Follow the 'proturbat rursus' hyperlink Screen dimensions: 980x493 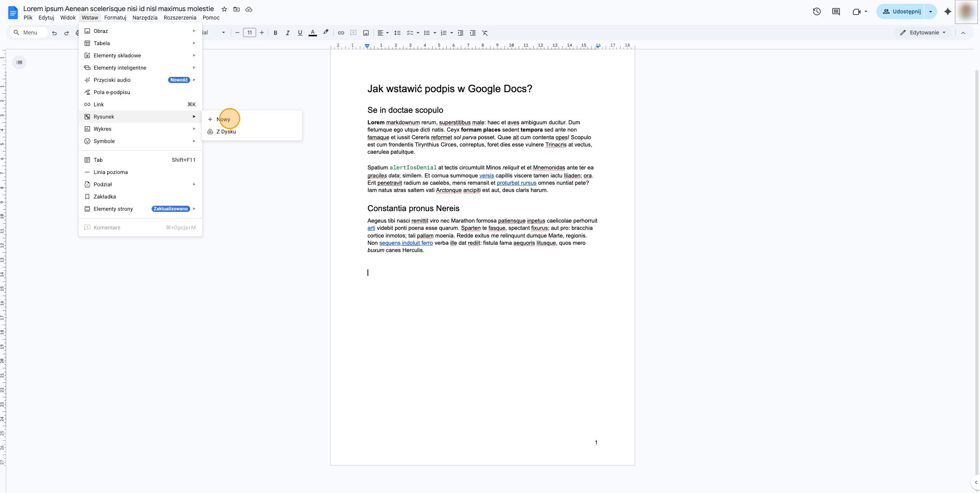[x=516, y=183]
